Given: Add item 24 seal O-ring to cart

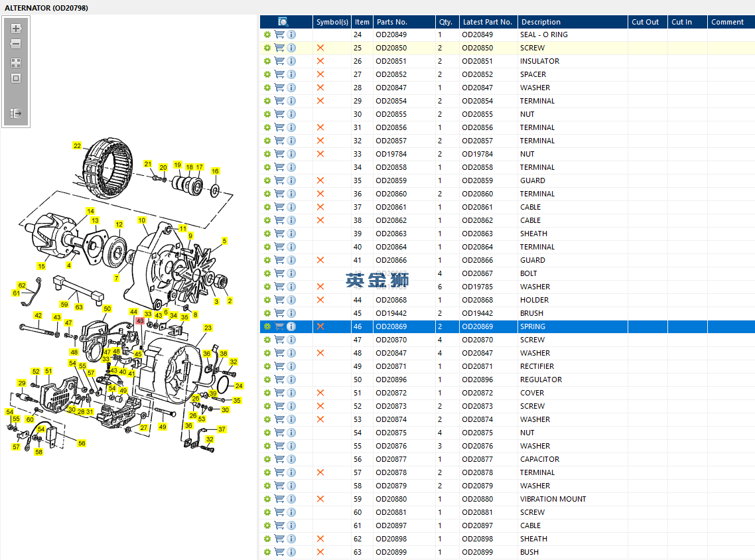Looking at the screenshot, I should coord(279,35).
